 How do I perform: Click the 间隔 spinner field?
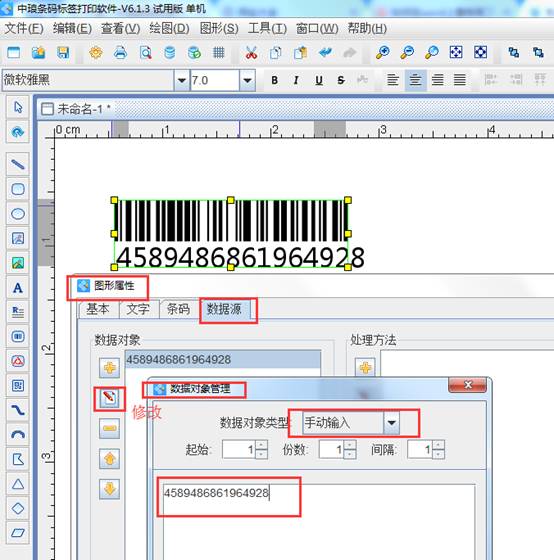tap(426, 449)
